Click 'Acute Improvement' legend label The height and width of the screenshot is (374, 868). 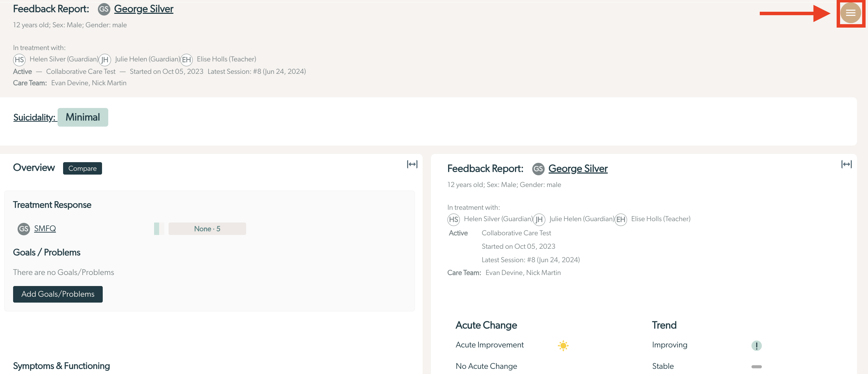(489, 345)
